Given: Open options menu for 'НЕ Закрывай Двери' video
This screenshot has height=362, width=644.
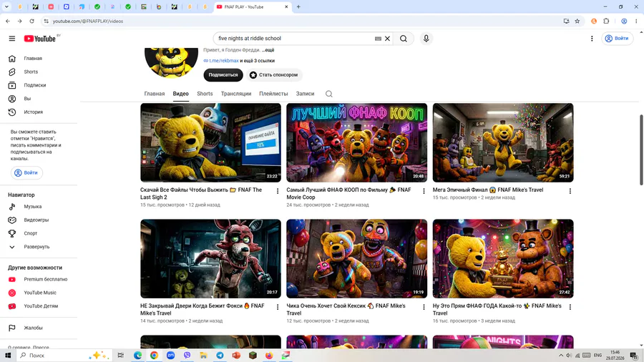Looking at the screenshot, I should (278, 307).
